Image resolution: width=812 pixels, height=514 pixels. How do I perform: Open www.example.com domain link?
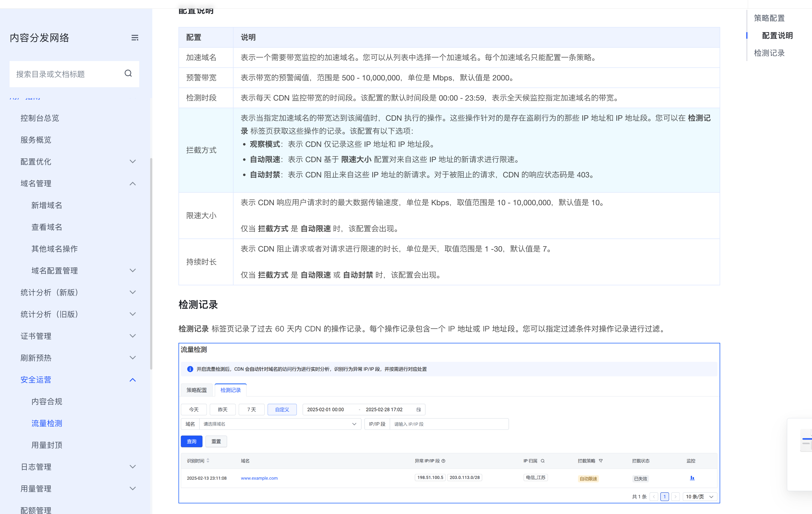click(259, 478)
